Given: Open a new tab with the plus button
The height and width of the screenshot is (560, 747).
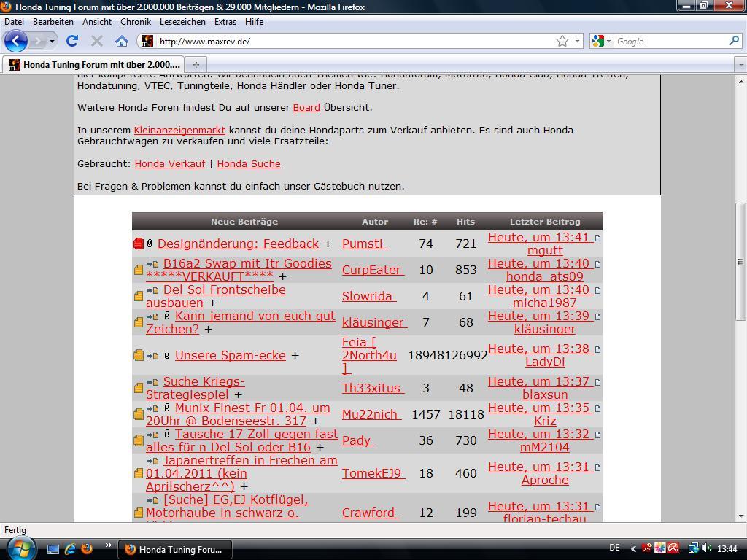Looking at the screenshot, I should click(x=196, y=64).
